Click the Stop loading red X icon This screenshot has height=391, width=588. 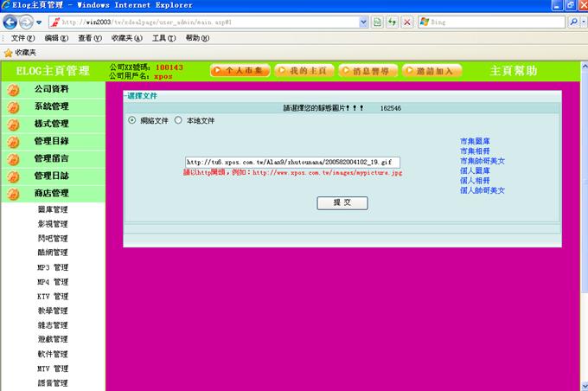click(x=406, y=21)
